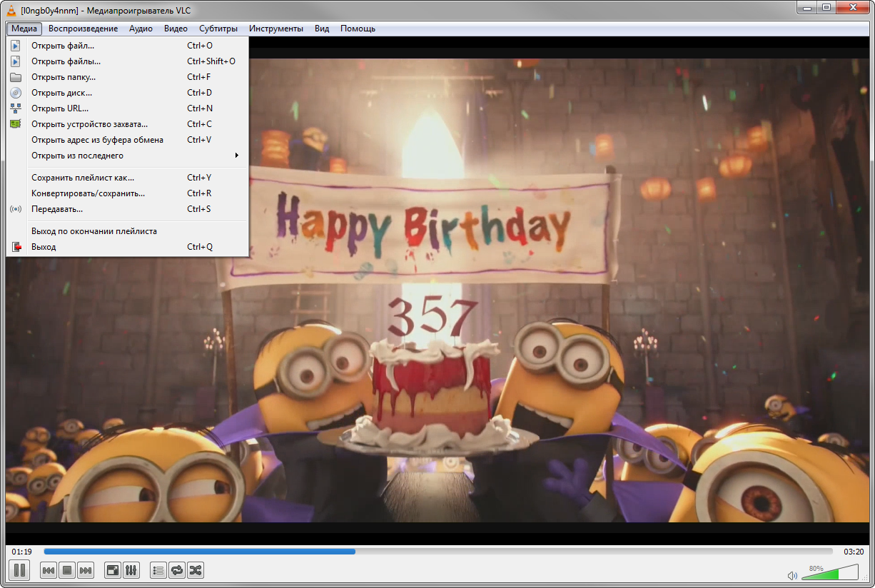Toggle remaining time on 03:20 label
The width and height of the screenshot is (875, 588).
click(854, 552)
